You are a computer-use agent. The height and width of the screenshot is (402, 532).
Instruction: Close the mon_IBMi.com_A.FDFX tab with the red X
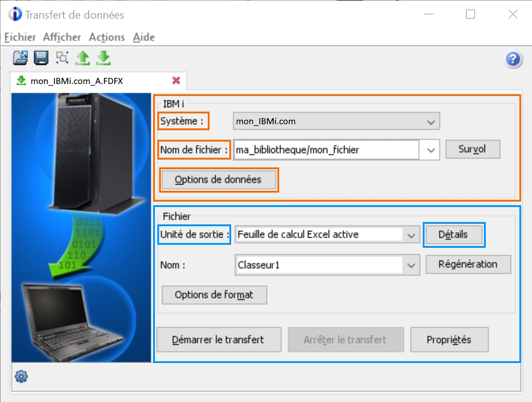pos(176,80)
